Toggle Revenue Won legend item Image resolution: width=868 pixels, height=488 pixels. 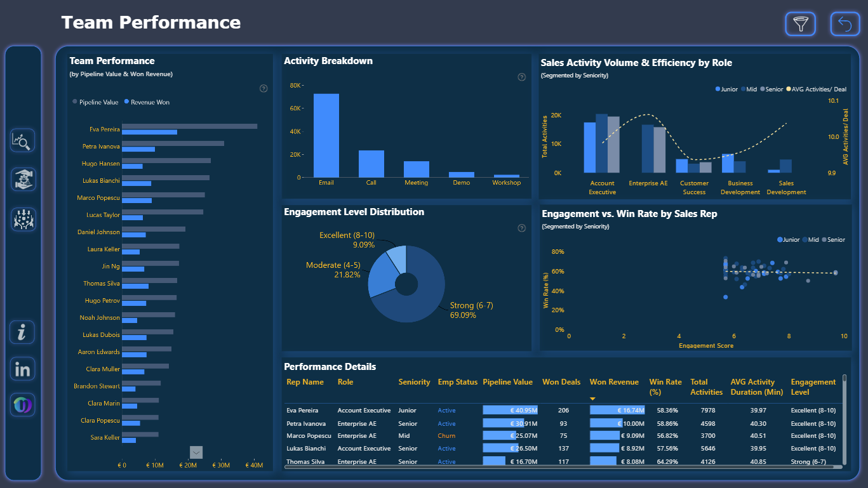click(147, 102)
